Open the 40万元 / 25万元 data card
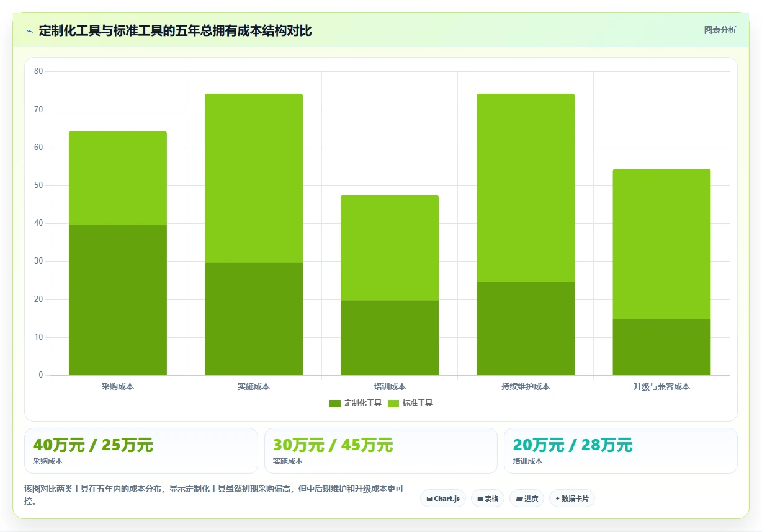Image resolution: width=762 pixels, height=532 pixels. pos(141,451)
